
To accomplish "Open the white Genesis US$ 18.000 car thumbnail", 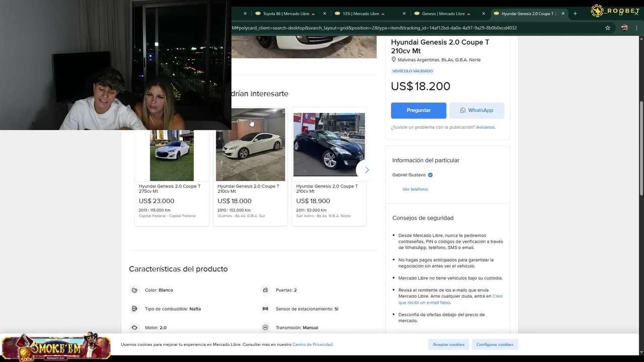I will 250,145.
